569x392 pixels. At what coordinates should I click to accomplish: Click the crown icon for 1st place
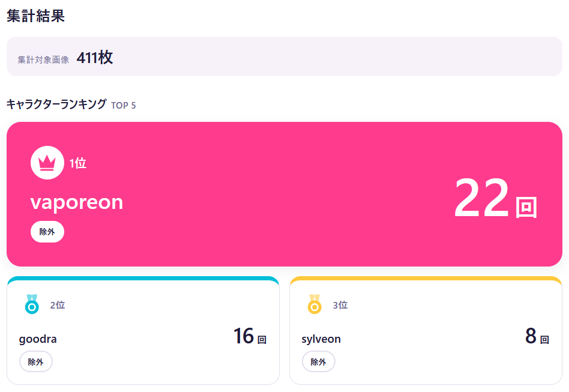pyautogui.click(x=47, y=163)
